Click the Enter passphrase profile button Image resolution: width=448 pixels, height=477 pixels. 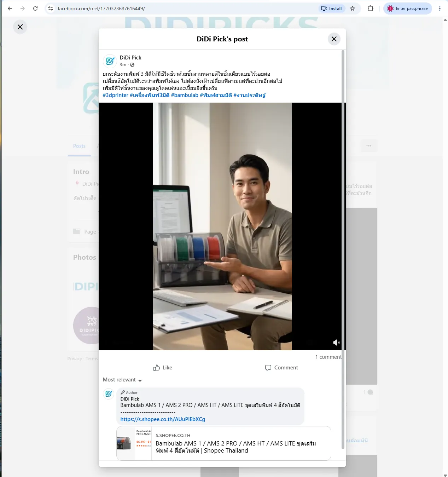[x=408, y=8]
